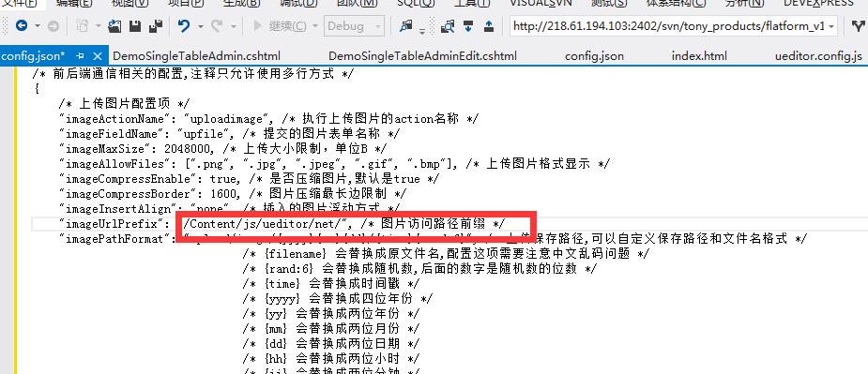Click the {mm} comment line
Image resolution: width=868 pixels, height=374 pixels.
[x=331, y=329]
